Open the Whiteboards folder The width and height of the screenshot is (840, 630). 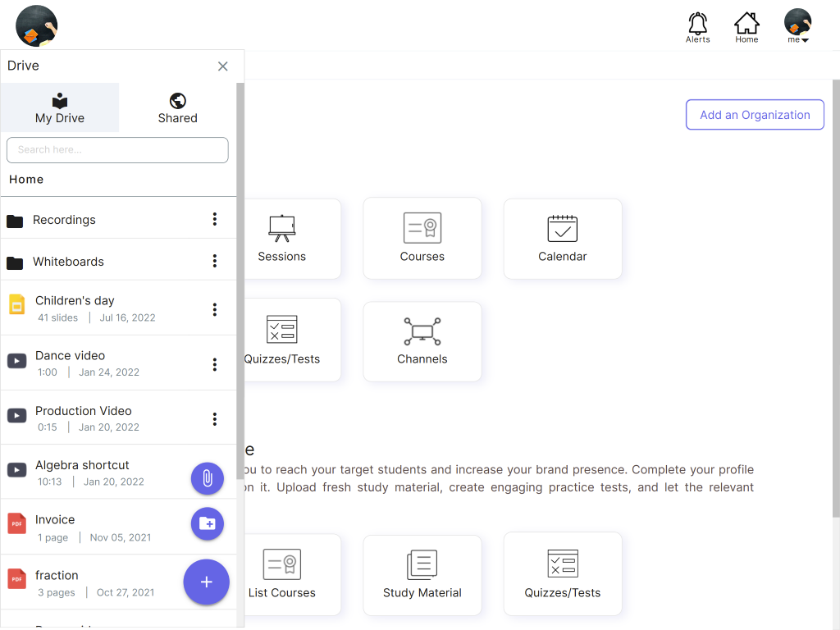pyautogui.click(x=68, y=262)
